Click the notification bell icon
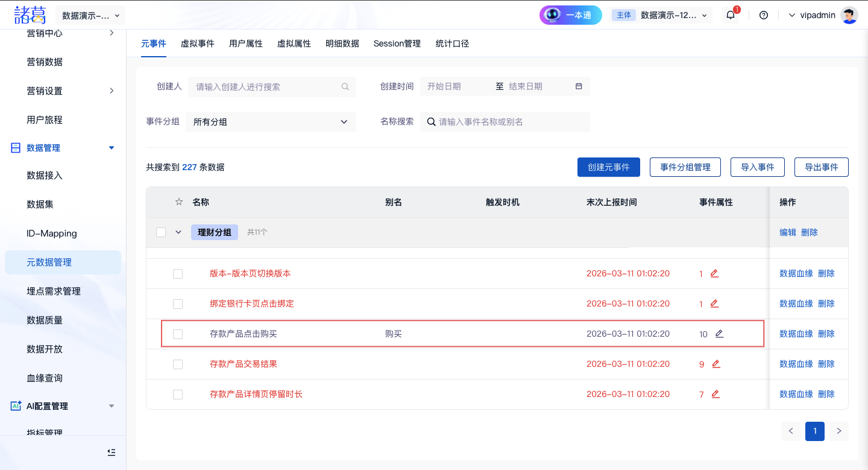Image resolution: width=868 pixels, height=470 pixels. [731, 15]
